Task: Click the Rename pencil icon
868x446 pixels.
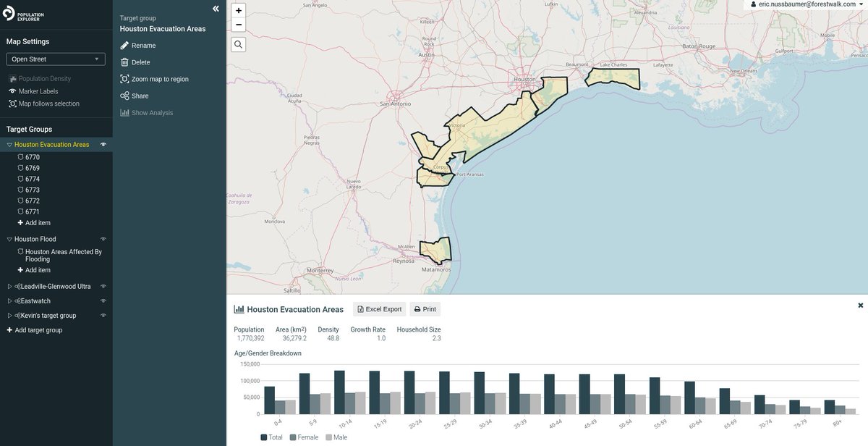Action: (x=124, y=45)
